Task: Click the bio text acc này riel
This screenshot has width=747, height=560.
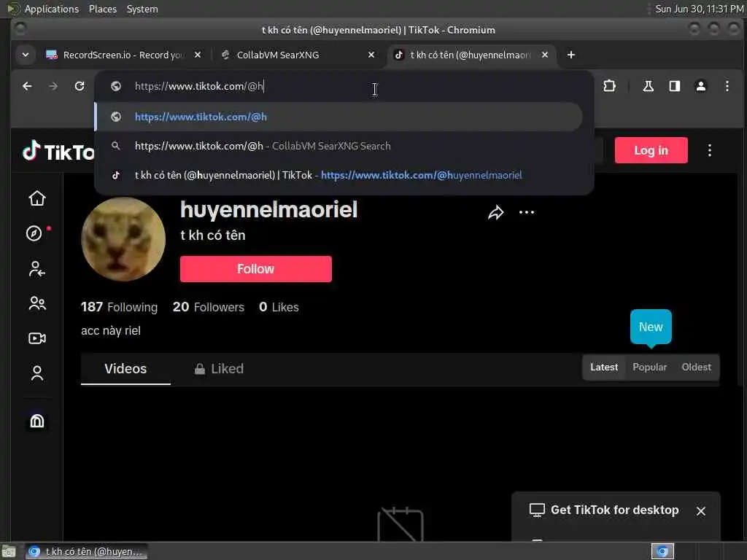Action: [111, 331]
